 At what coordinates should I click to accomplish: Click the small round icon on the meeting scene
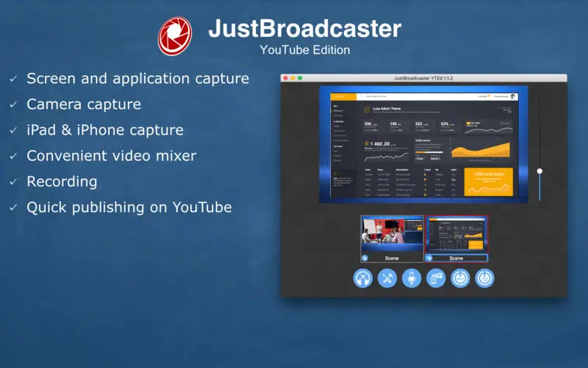click(x=365, y=258)
